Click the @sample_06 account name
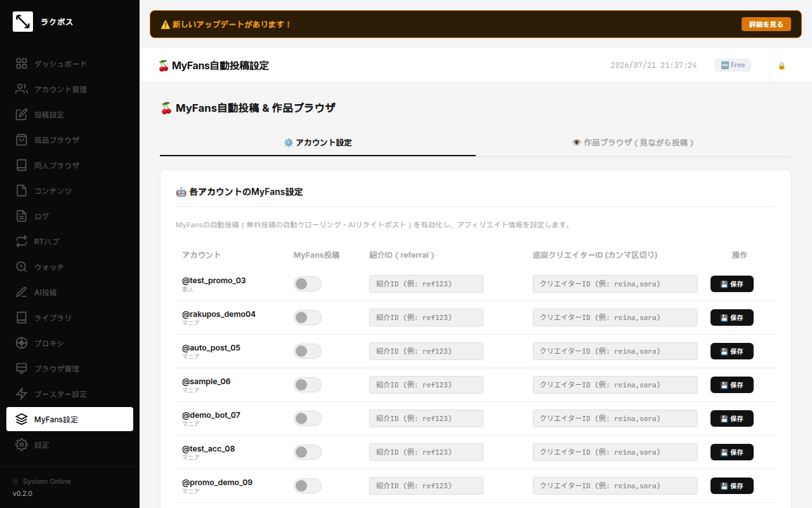Screen dimensions: 812x508 [206, 382]
